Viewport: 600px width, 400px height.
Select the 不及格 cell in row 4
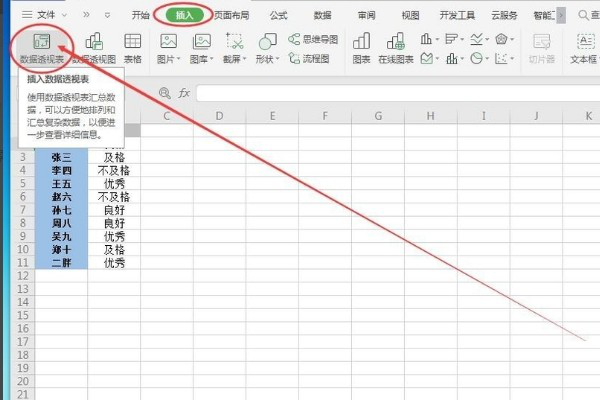tap(114, 170)
